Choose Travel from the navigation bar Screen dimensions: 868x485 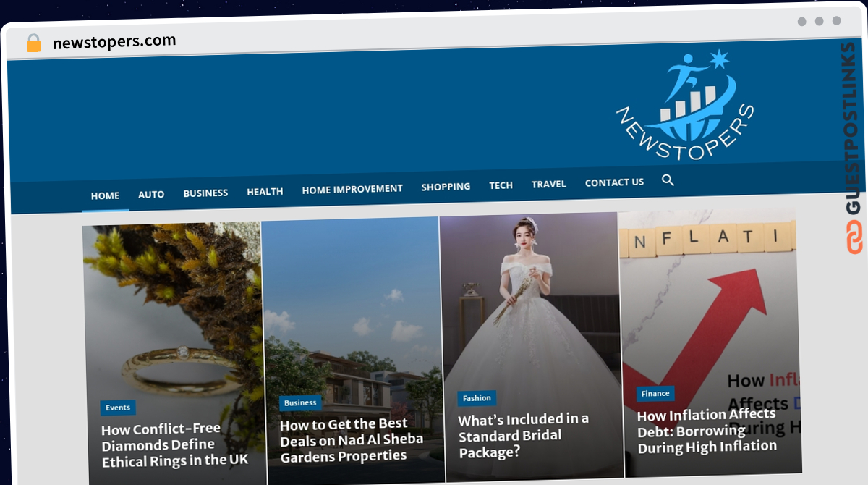[x=548, y=184]
